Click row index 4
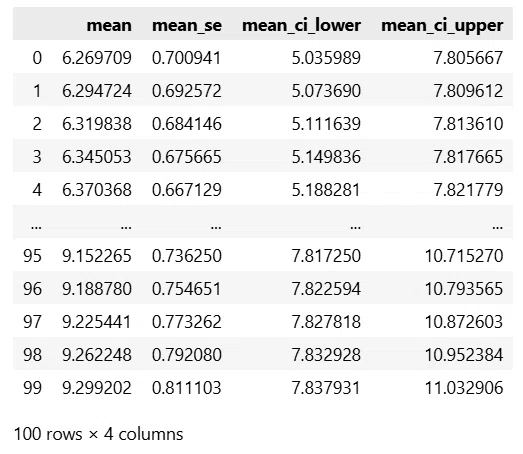This screenshot has height=454, width=523. click(37, 190)
